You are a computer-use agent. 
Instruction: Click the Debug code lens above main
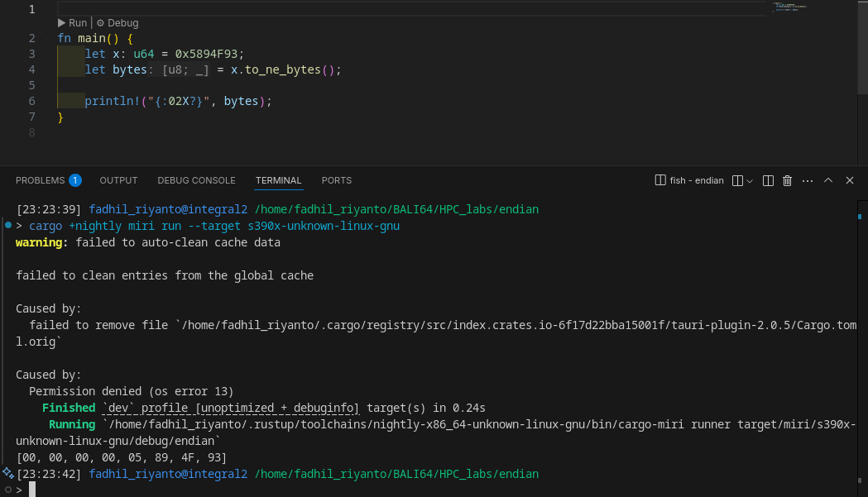[x=117, y=23]
